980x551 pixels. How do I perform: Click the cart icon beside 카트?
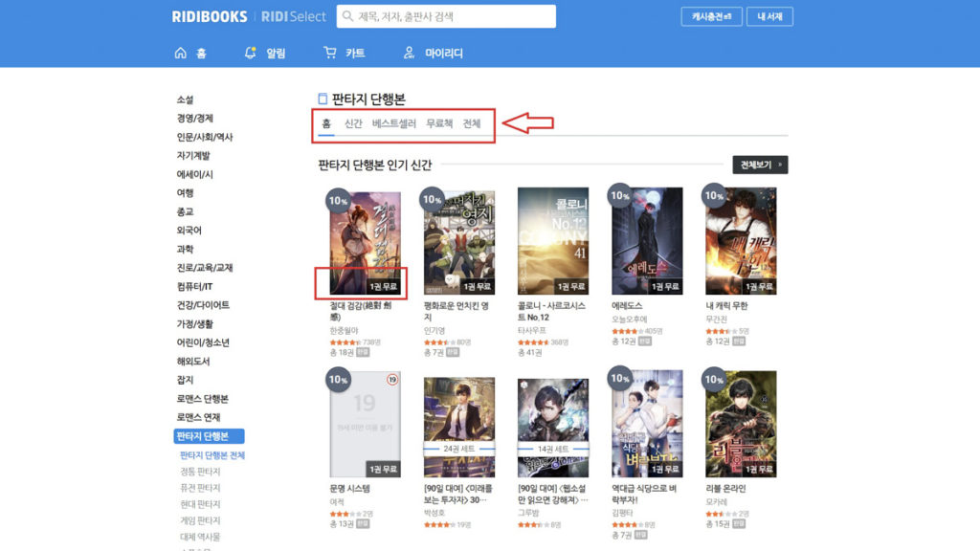click(330, 54)
